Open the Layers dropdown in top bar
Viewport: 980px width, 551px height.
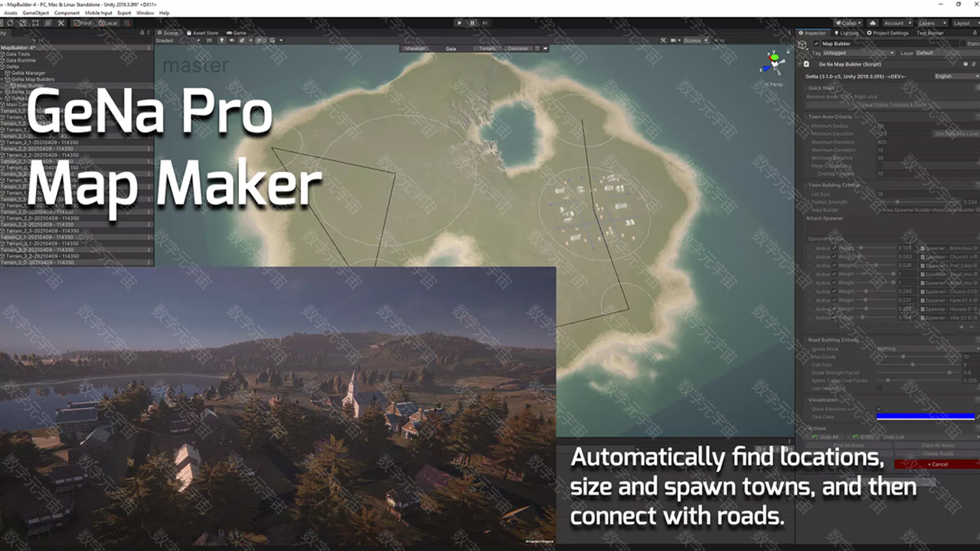click(933, 23)
